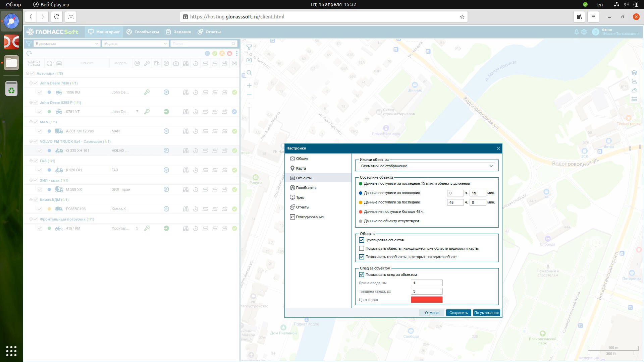644x362 pixels.
Task: Enable showing objects outside the map view
Action: coord(361,248)
